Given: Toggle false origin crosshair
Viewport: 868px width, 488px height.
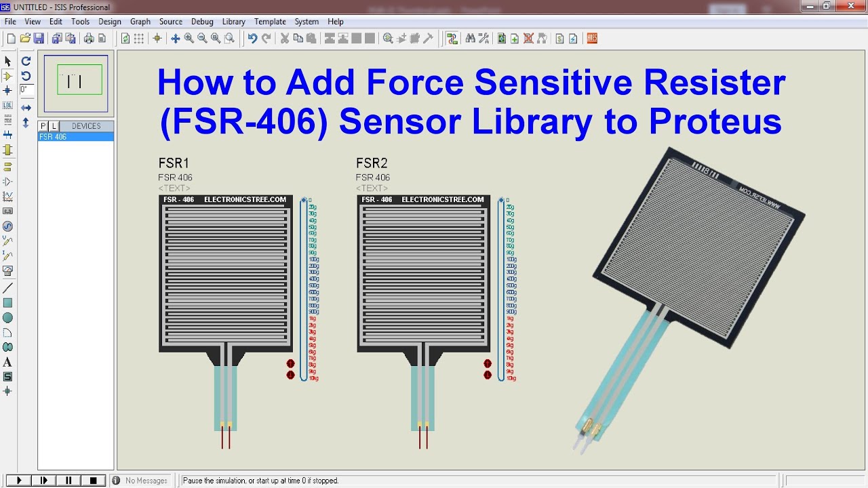Looking at the screenshot, I should coord(157,39).
